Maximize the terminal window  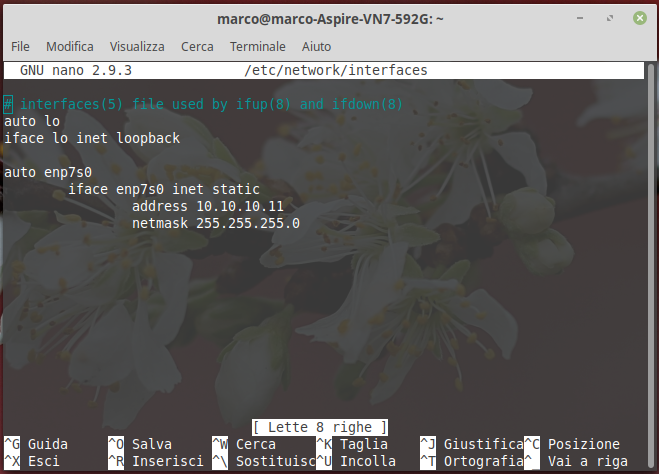pos(610,18)
